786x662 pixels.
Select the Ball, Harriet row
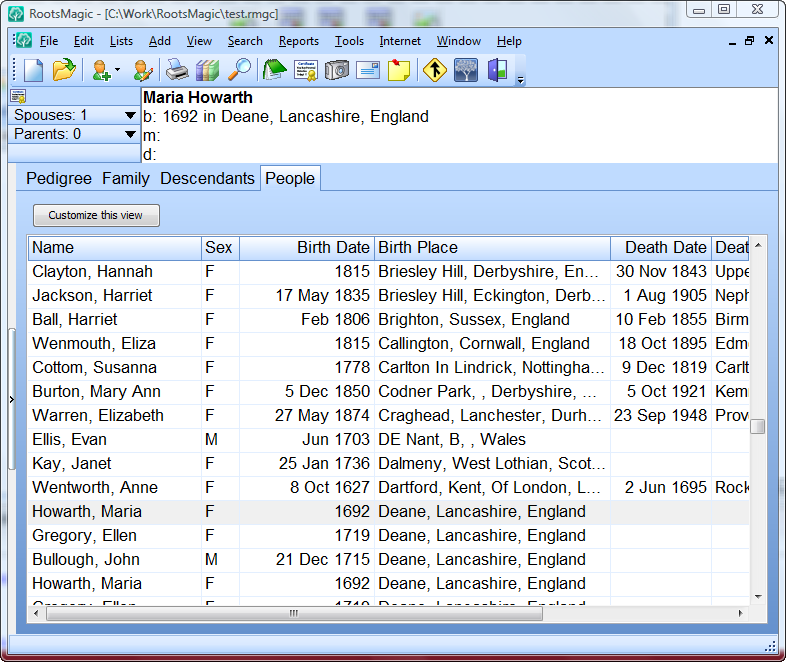pyautogui.click(x=388, y=320)
